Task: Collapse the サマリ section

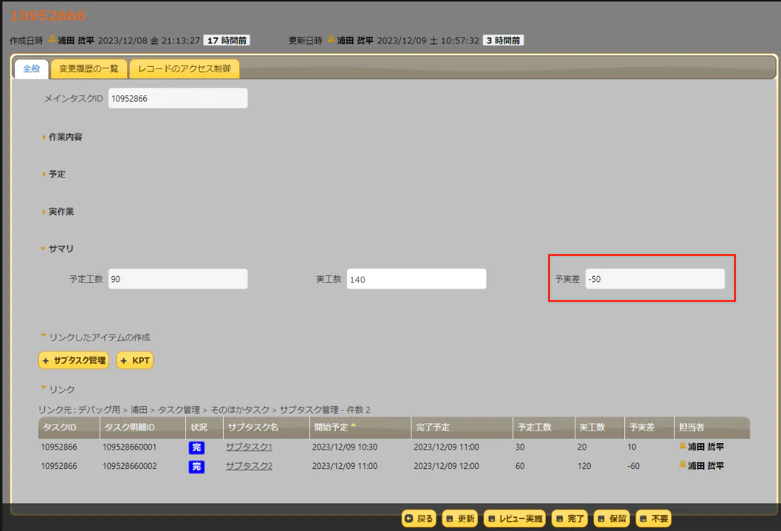Action: point(57,249)
